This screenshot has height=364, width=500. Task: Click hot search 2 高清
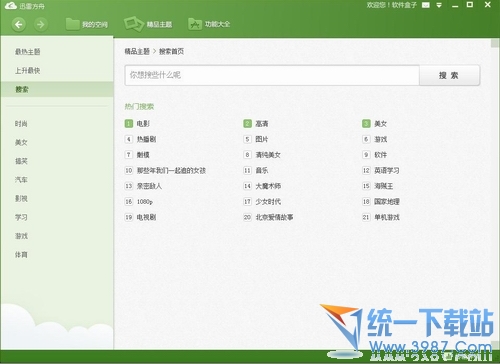[x=256, y=124]
